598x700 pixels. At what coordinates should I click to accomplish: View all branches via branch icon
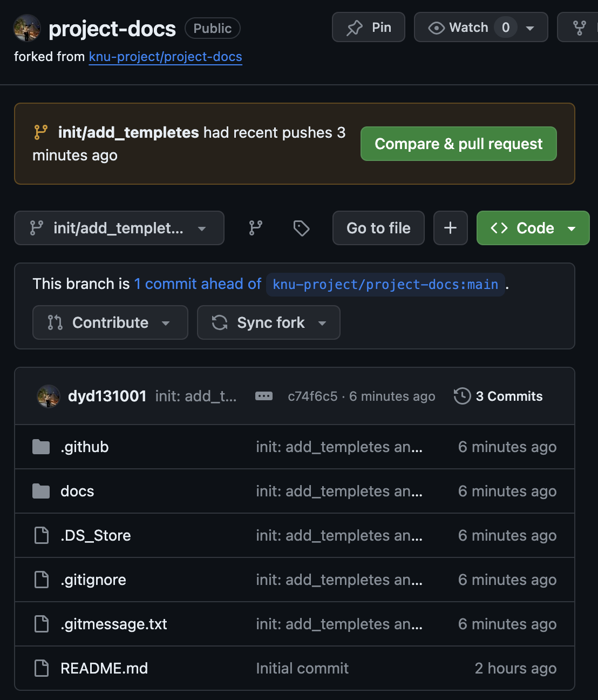pyautogui.click(x=256, y=228)
